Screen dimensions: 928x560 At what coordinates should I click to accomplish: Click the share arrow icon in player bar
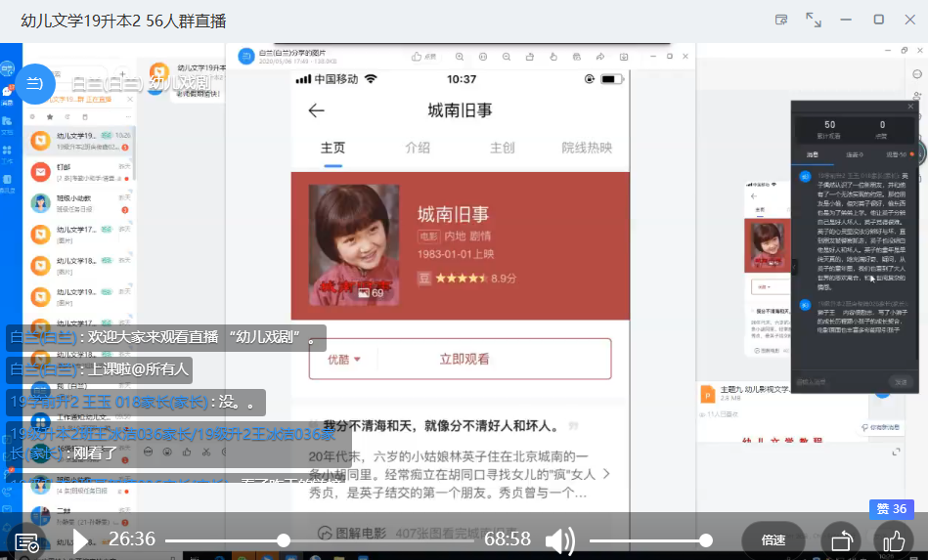pyautogui.click(x=841, y=540)
